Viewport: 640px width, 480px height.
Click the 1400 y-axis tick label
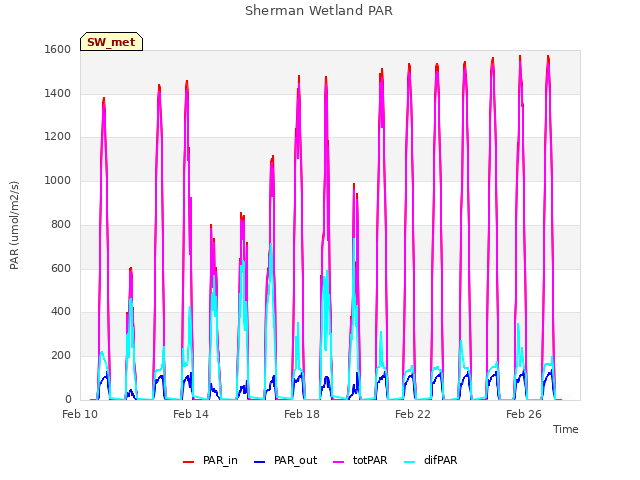(58, 93)
